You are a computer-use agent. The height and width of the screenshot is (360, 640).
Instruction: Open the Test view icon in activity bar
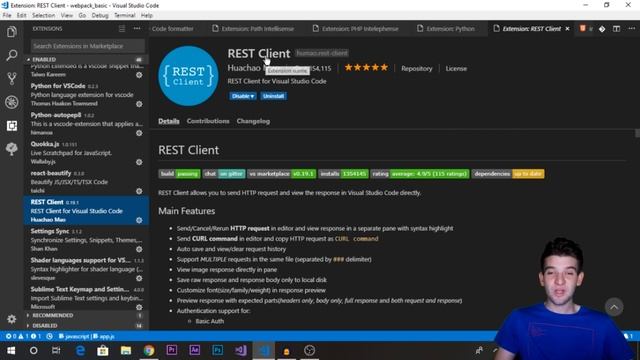pos(11,149)
